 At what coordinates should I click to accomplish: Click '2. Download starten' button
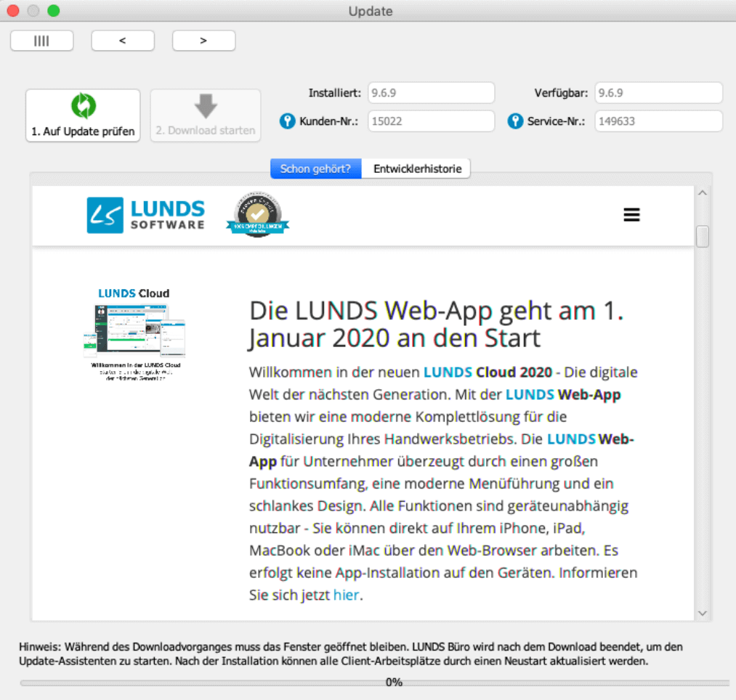point(206,115)
